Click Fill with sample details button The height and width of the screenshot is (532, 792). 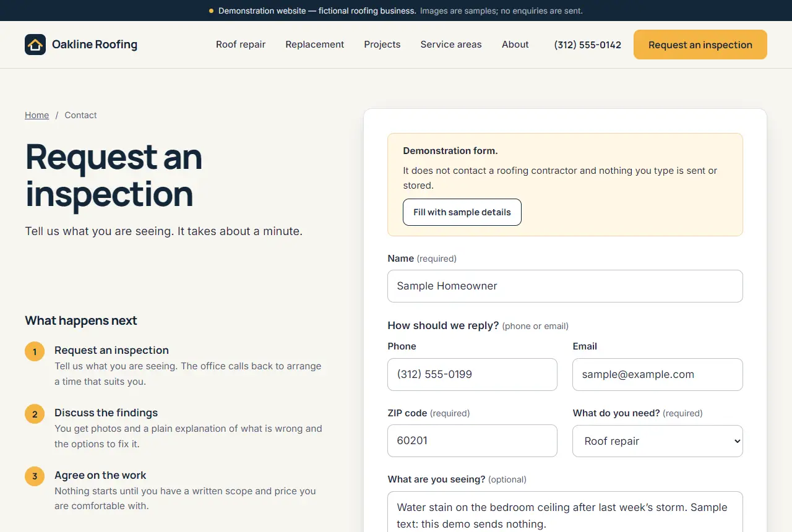coord(462,212)
